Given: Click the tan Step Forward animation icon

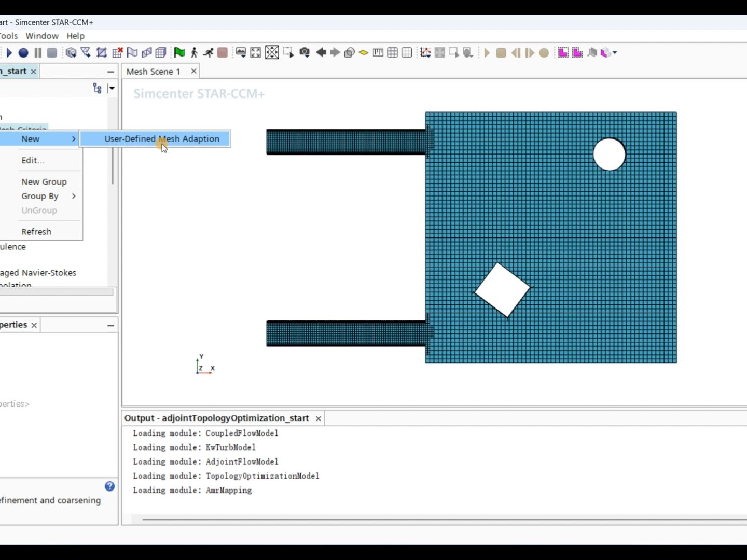Looking at the screenshot, I should click(530, 52).
